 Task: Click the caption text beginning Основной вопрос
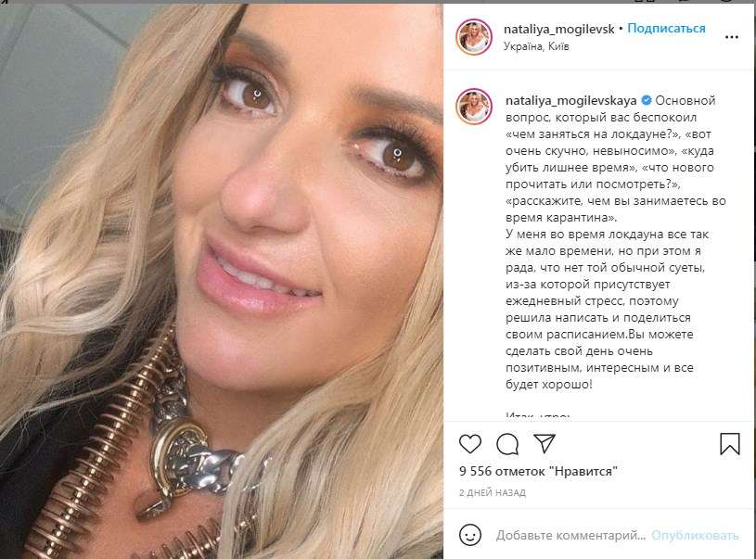(x=616, y=242)
